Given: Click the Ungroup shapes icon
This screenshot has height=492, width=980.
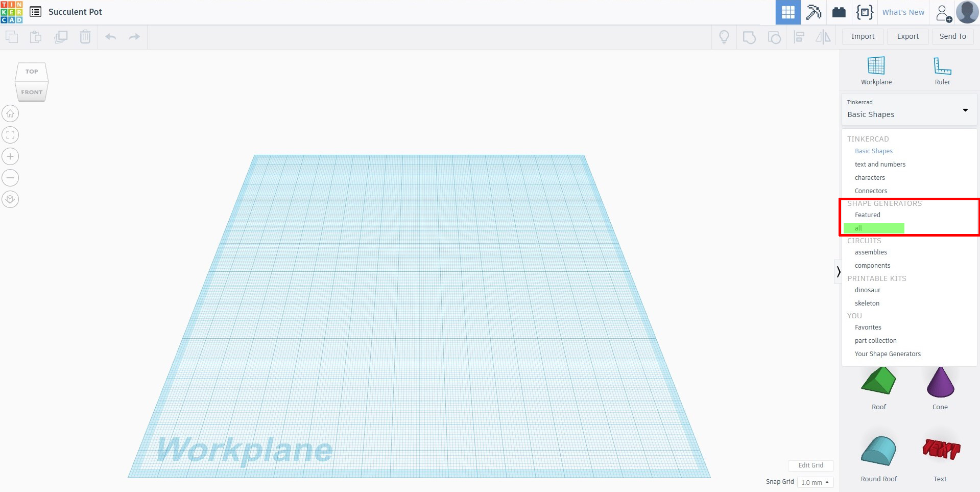Looking at the screenshot, I should click(x=774, y=37).
